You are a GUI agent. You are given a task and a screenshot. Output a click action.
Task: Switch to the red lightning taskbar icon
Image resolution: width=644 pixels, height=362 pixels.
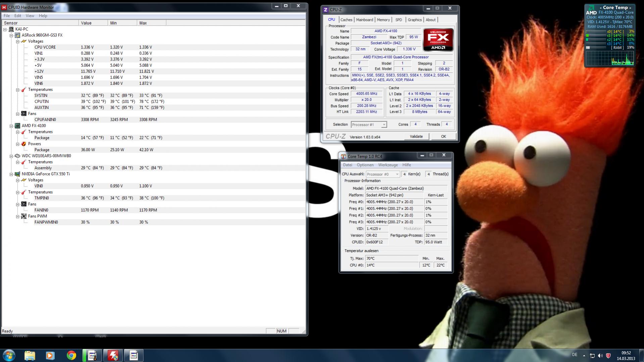click(x=113, y=355)
